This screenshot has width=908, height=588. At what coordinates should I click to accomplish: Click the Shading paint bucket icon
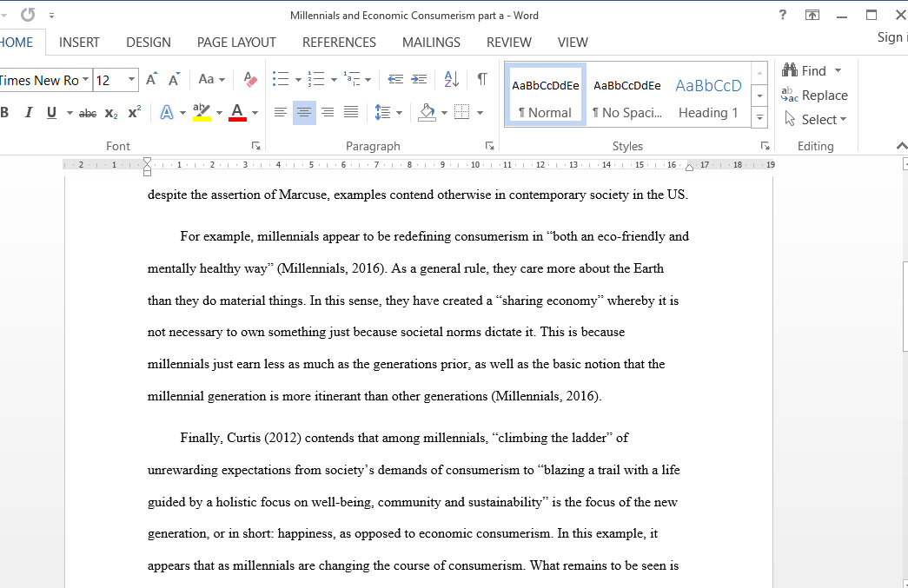click(x=427, y=112)
